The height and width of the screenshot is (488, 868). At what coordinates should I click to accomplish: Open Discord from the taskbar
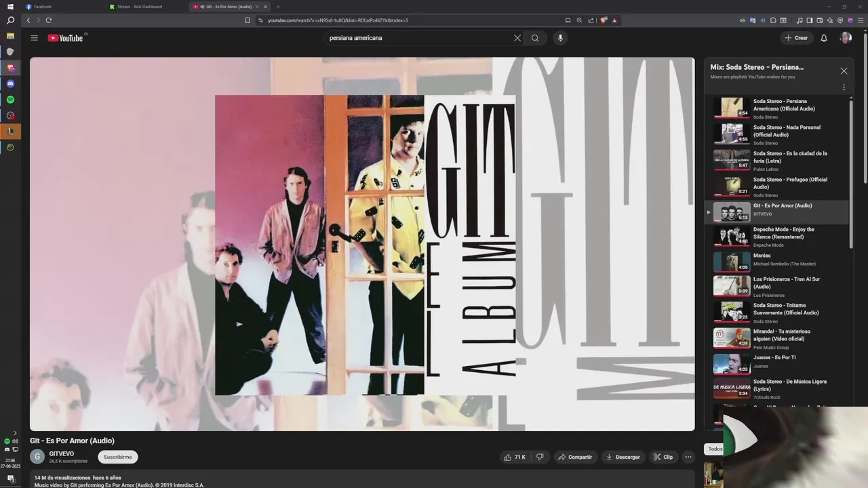click(10, 83)
